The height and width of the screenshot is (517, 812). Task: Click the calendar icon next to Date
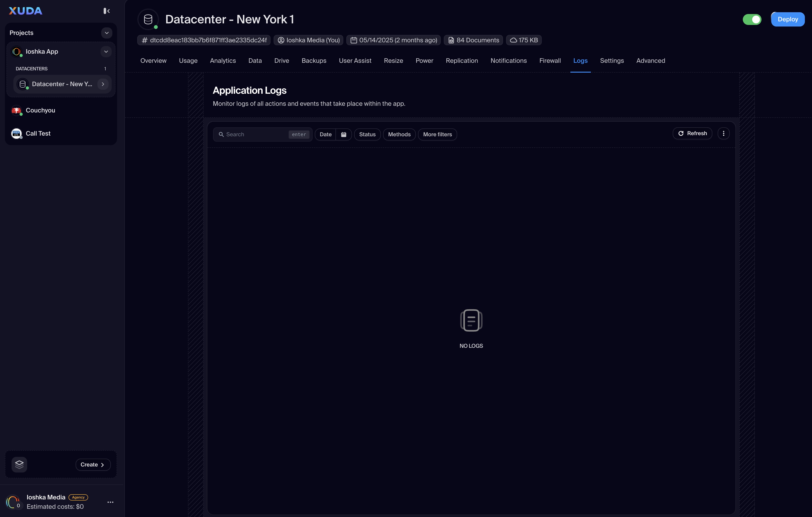point(344,134)
